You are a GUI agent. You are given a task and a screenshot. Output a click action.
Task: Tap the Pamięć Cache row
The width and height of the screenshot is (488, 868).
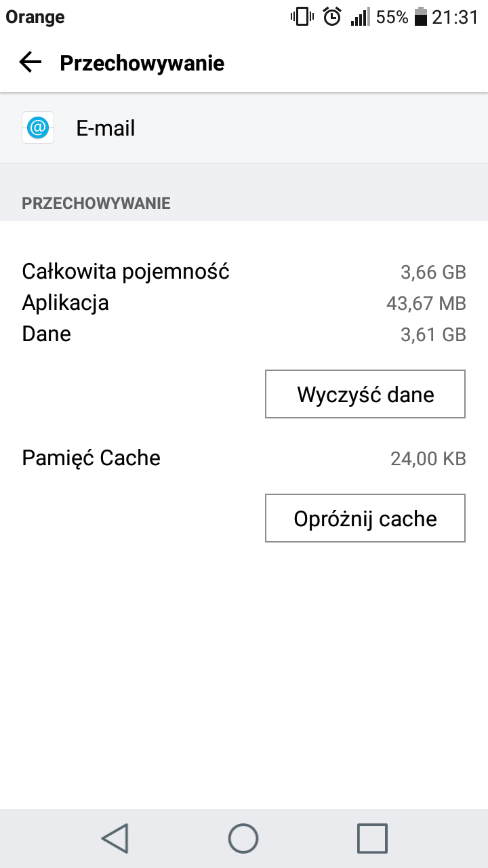[x=244, y=458]
